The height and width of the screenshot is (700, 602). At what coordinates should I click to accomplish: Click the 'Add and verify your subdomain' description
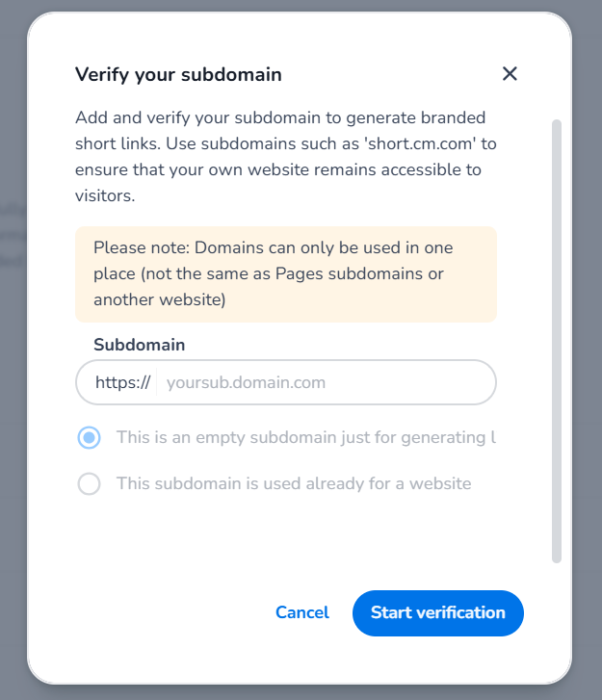193,118
